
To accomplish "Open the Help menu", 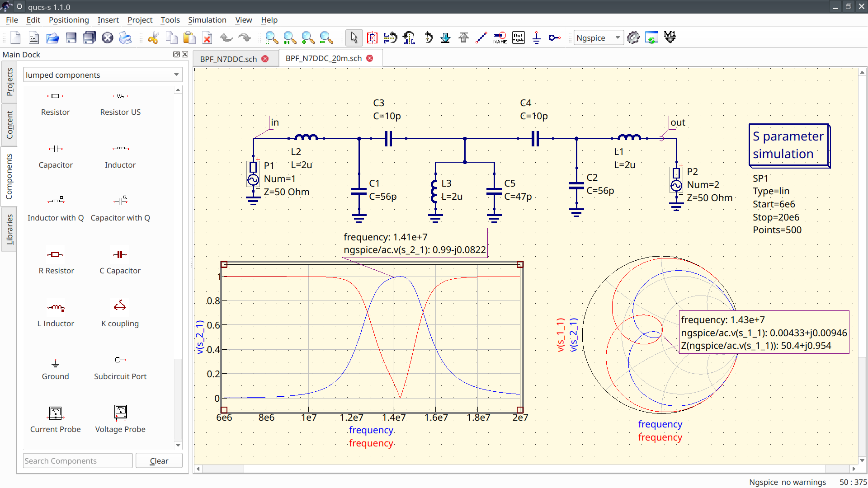I will tap(269, 20).
